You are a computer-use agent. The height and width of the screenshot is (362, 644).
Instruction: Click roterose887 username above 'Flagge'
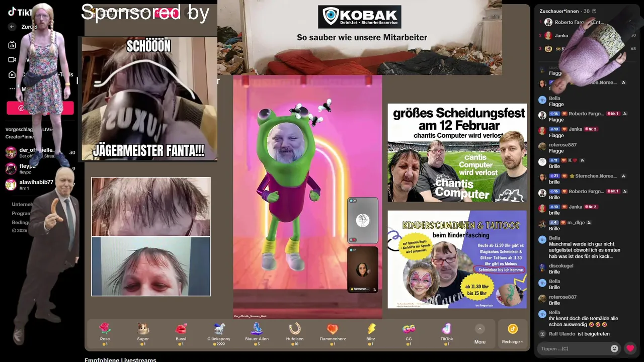[x=562, y=145]
